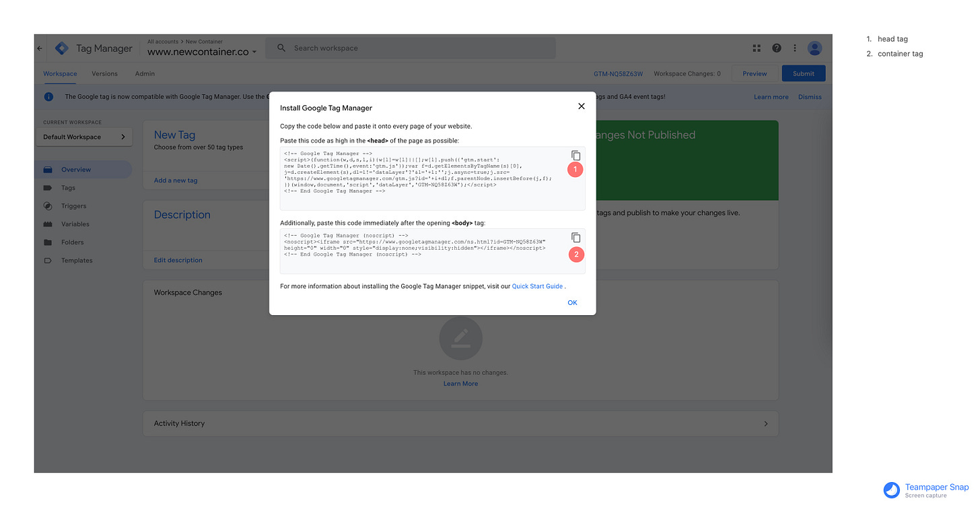Focus the Search workspace field
The height and width of the screenshot is (507, 980).
(411, 48)
